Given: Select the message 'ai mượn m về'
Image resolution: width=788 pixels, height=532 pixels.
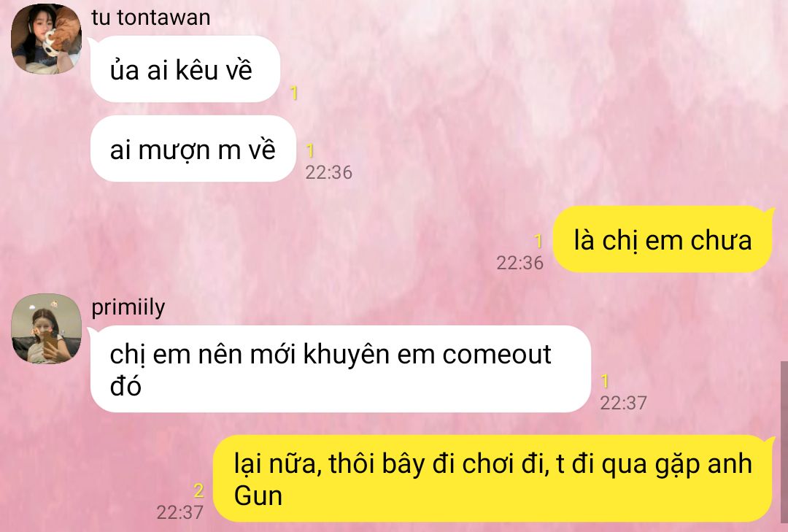Looking at the screenshot, I should tap(193, 150).
